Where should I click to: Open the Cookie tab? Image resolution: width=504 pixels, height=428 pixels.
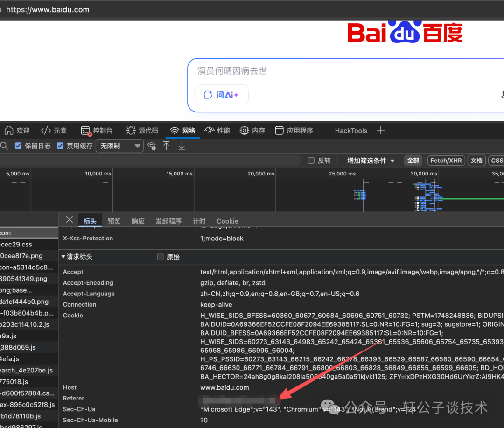click(x=227, y=221)
